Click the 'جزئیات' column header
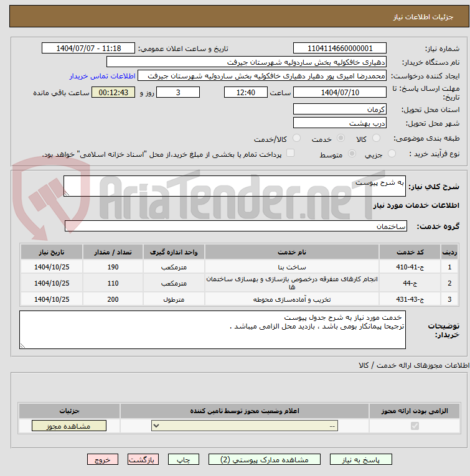This screenshot has width=470, height=476. [69, 411]
